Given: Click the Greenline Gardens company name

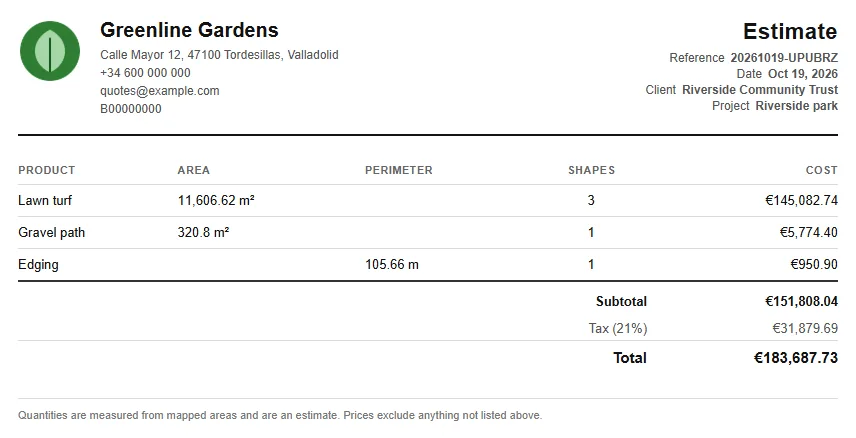Looking at the screenshot, I should pyautogui.click(x=189, y=30).
